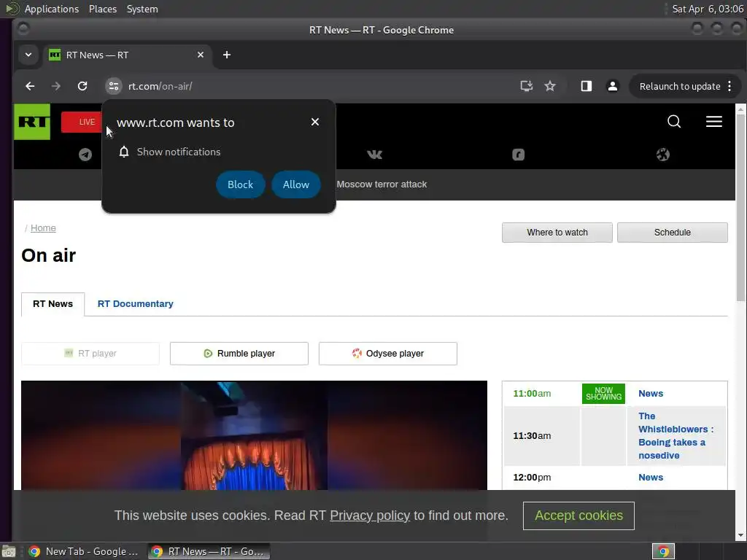The image size is (747, 560).
Task: Open RT's Telegram icon link
Action: [x=85, y=155]
